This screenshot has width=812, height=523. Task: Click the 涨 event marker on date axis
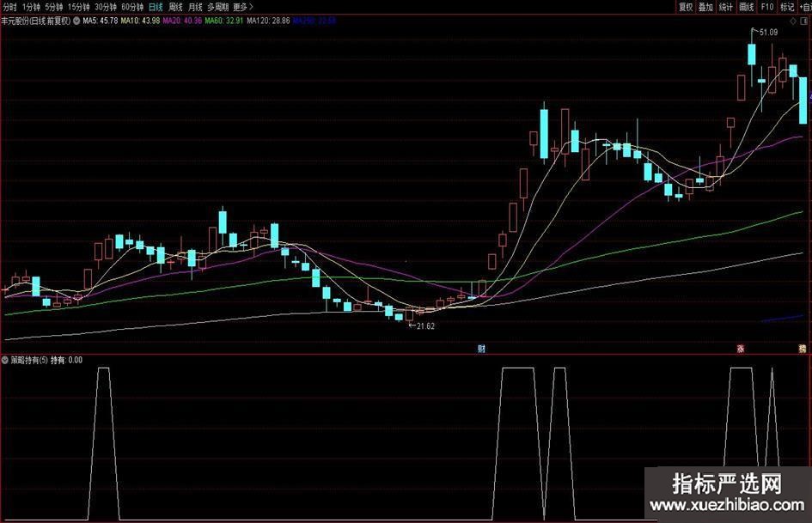[741, 349]
